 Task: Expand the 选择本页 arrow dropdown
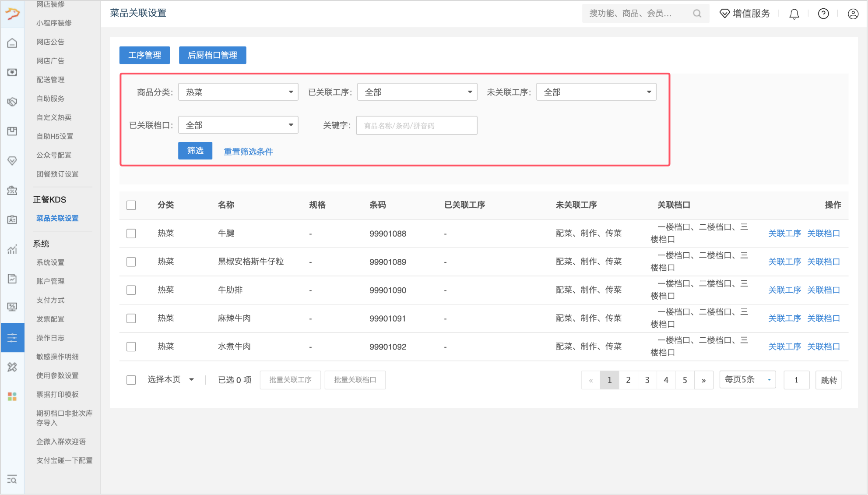[191, 380]
